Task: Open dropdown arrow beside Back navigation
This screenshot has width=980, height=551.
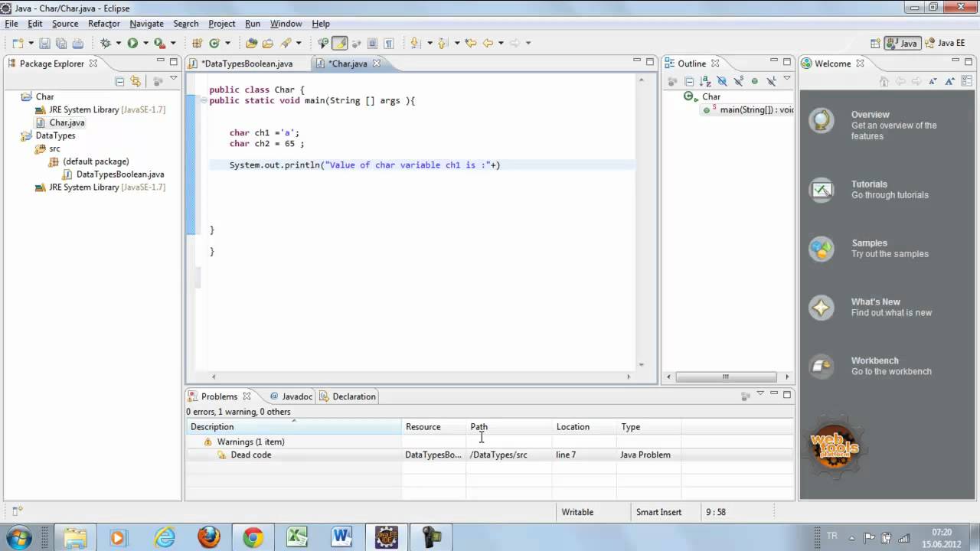Action: pos(501,44)
